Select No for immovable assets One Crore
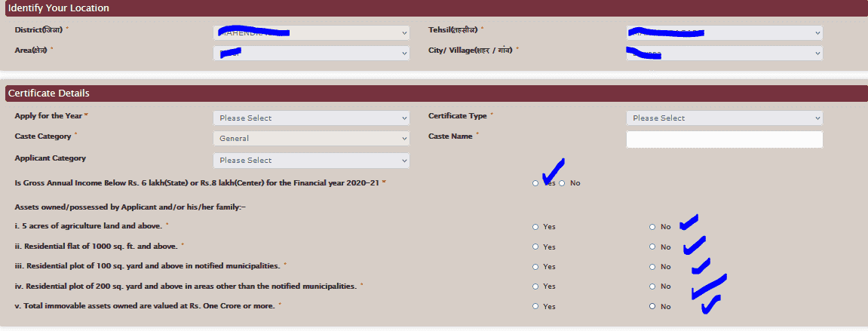The image size is (868, 331). tap(652, 306)
